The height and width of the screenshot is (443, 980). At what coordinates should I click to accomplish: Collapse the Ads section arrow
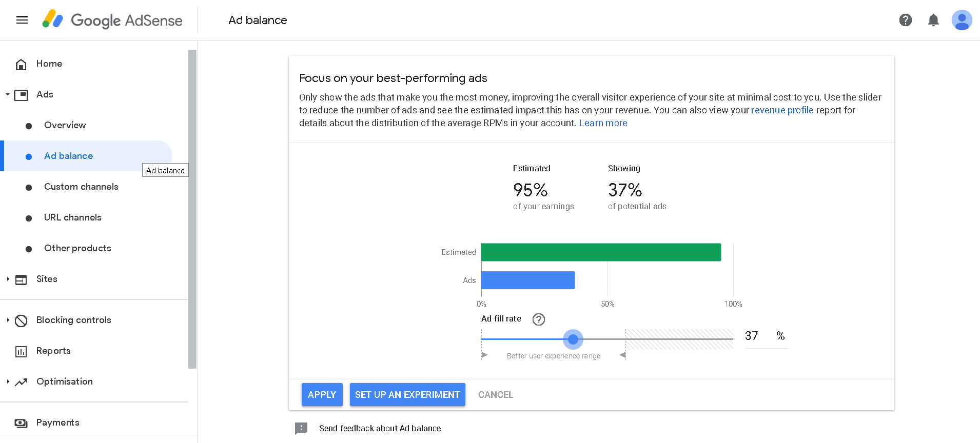(x=8, y=94)
